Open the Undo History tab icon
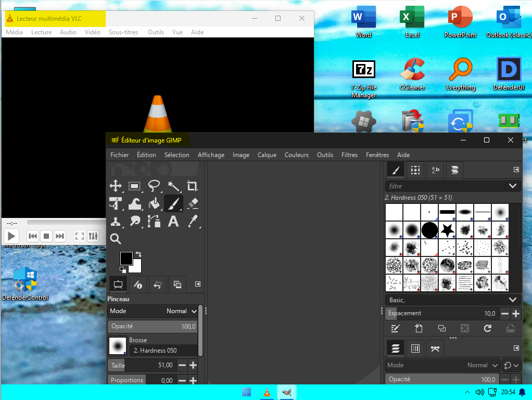 [x=157, y=285]
